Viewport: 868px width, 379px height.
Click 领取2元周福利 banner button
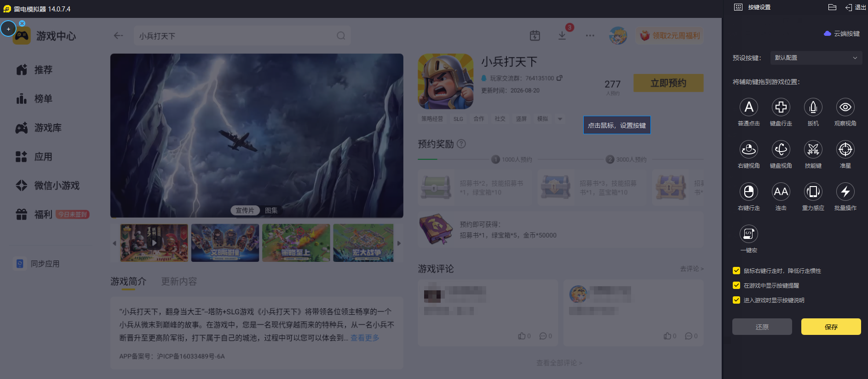pos(670,35)
